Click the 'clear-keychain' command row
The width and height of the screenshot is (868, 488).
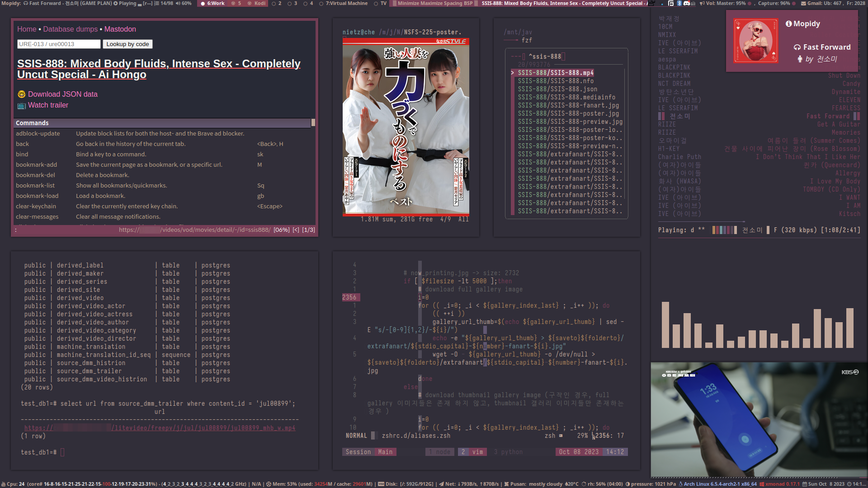pos(163,206)
